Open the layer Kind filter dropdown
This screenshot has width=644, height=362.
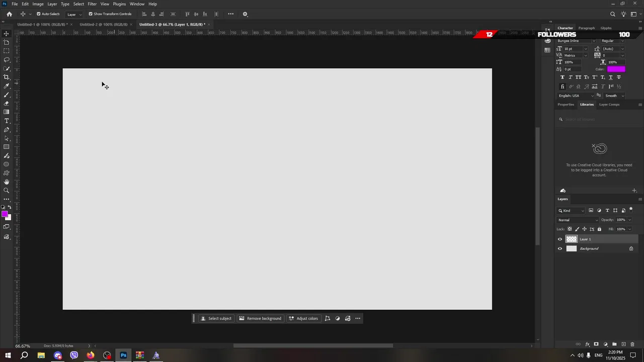point(571,211)
